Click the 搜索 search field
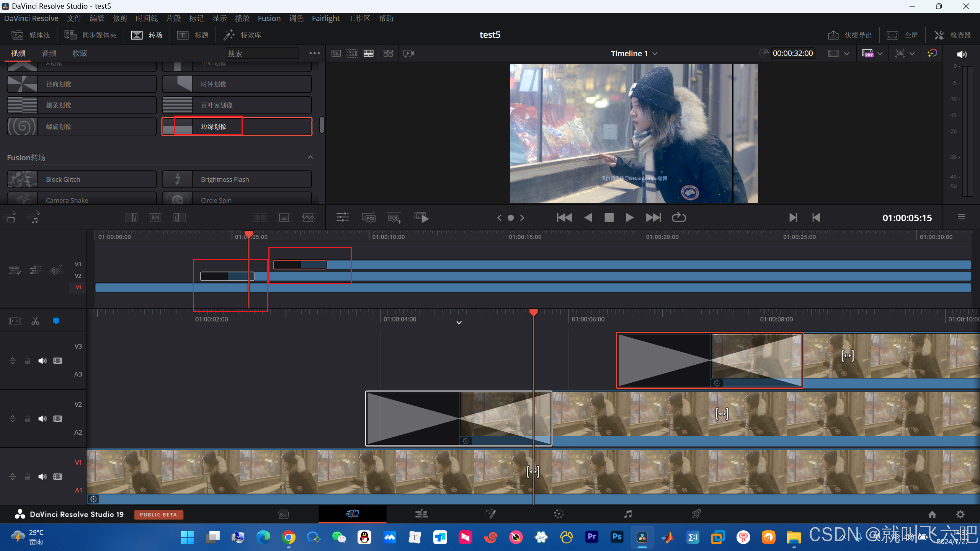This screenshot has width=980, height=551. pyautogui.click(x=262, y=54)
